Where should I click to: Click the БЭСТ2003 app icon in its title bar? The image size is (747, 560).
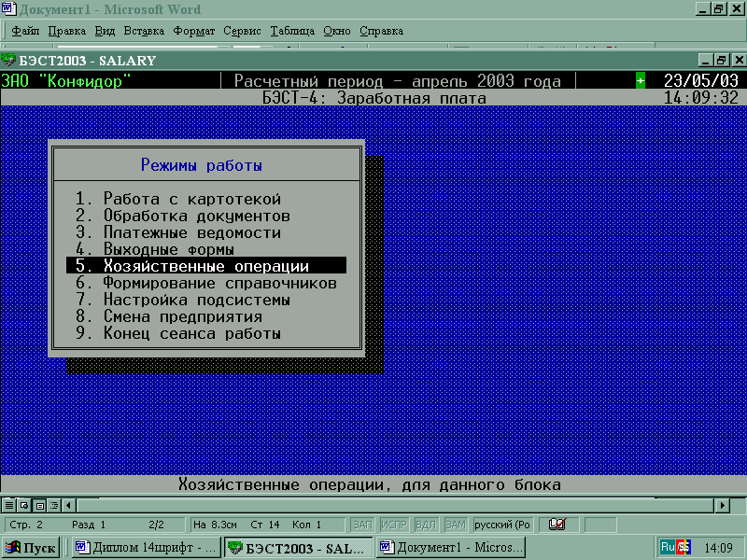tap(8, 60)
